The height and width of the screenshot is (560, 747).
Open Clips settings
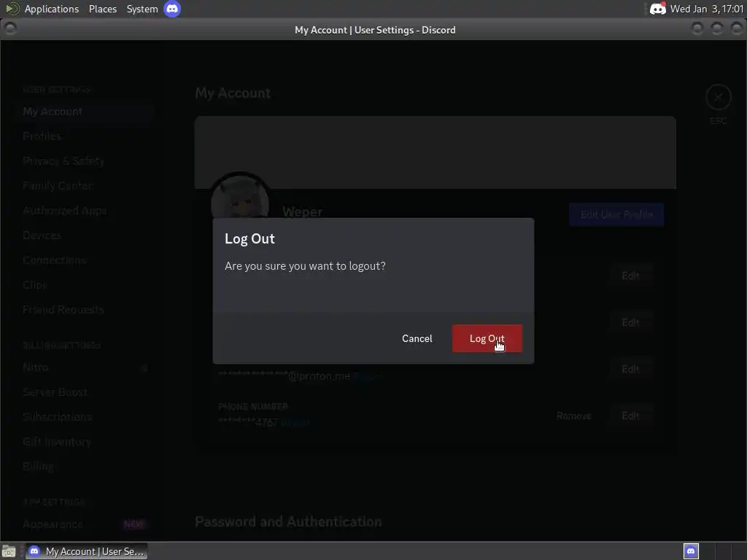(x=88, y=285)
